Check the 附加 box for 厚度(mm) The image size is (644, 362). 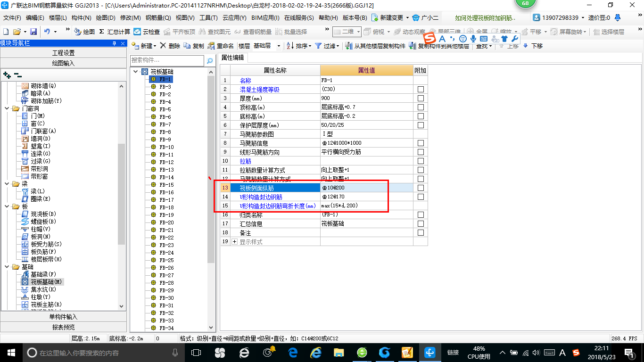421,98
